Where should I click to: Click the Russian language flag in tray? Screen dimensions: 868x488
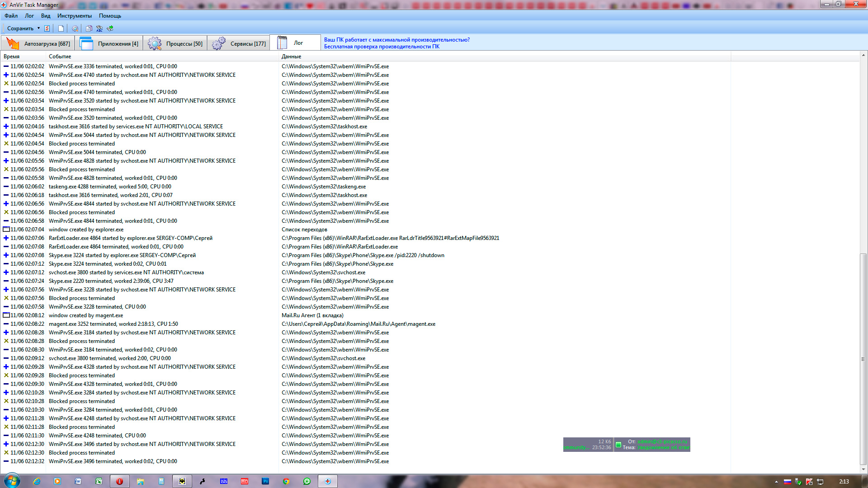[787, 482]
